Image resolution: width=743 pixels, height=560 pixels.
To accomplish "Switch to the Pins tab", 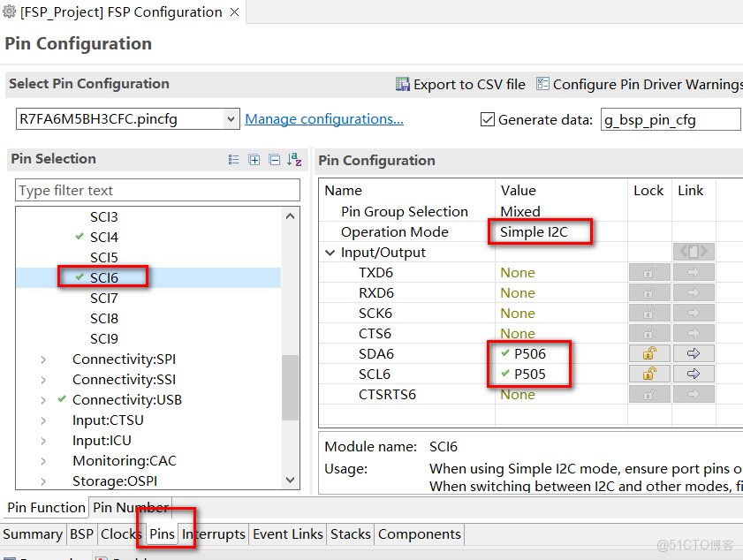I will (x=162, y=534).
